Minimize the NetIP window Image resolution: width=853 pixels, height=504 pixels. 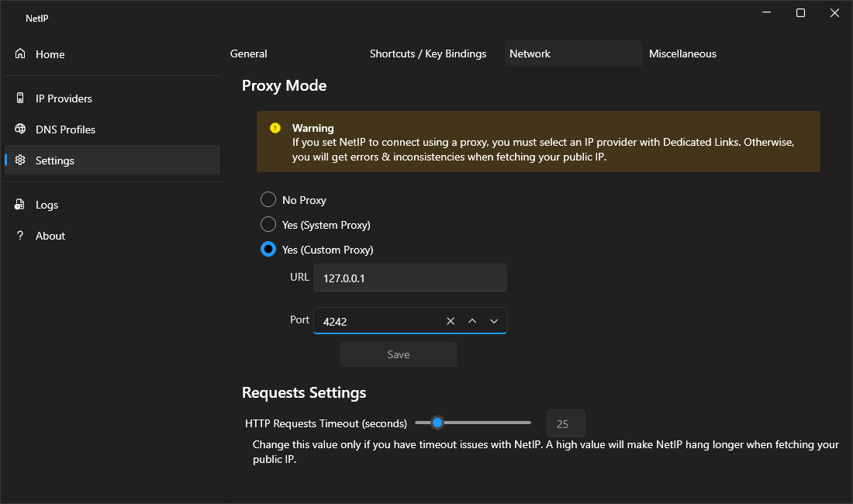pos(766,12)
